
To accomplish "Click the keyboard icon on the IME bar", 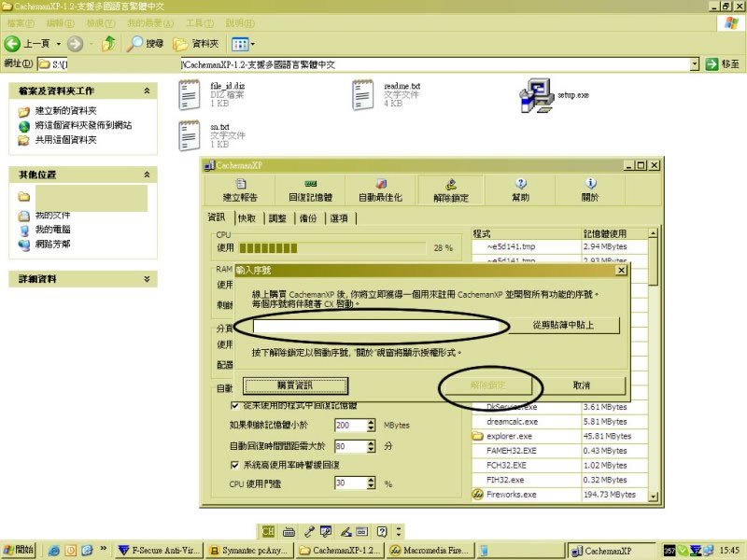I will [x=289, y=531].
